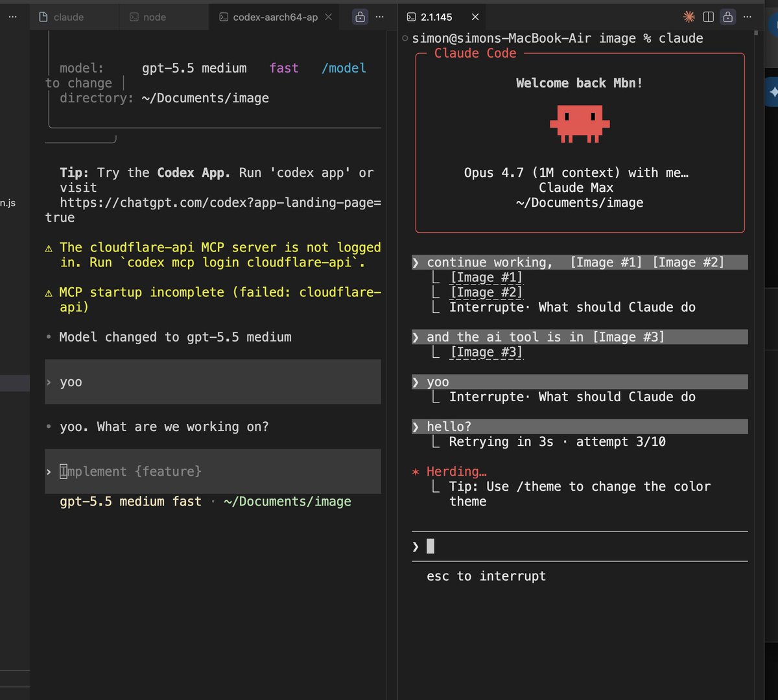Toggle the lock icon in left editor group
778x700 pixels.
pyautogui.click(x=360, y=17)
